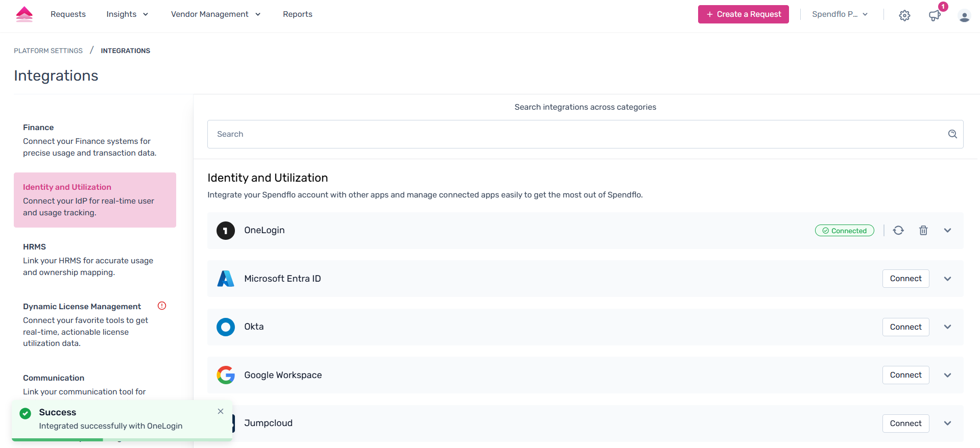
Task: Click the search magnifier icon
Action: [952, 134]
